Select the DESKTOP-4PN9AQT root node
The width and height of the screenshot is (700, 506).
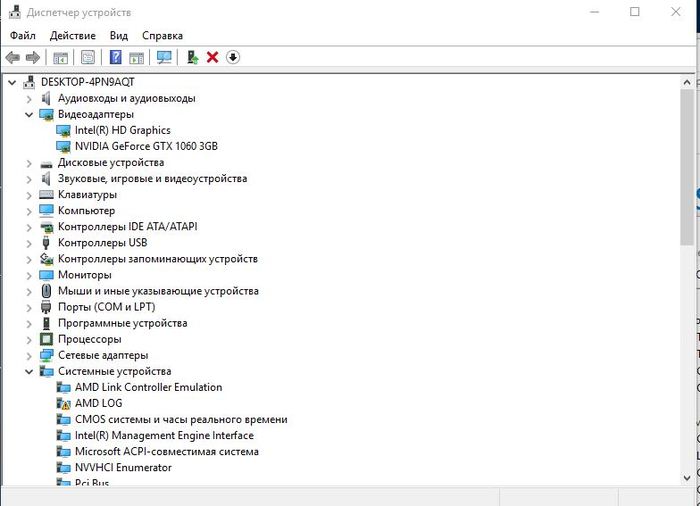pos(88,82)
